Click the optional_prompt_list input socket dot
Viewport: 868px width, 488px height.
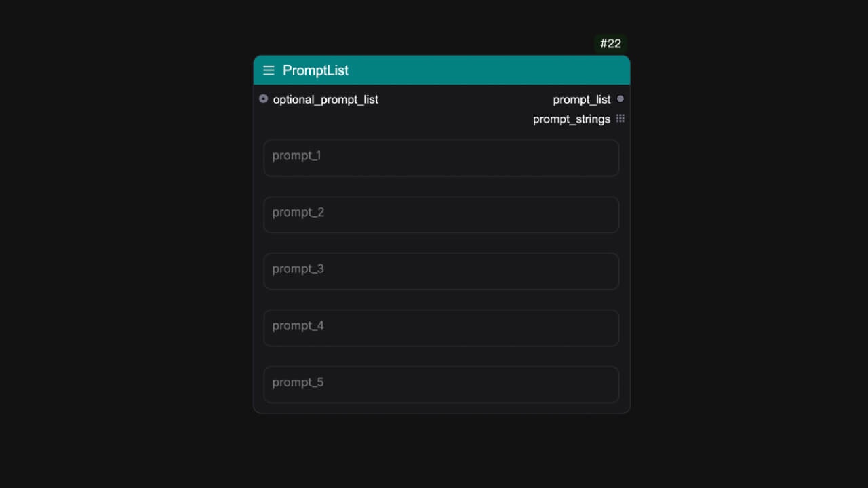(264, 99)
